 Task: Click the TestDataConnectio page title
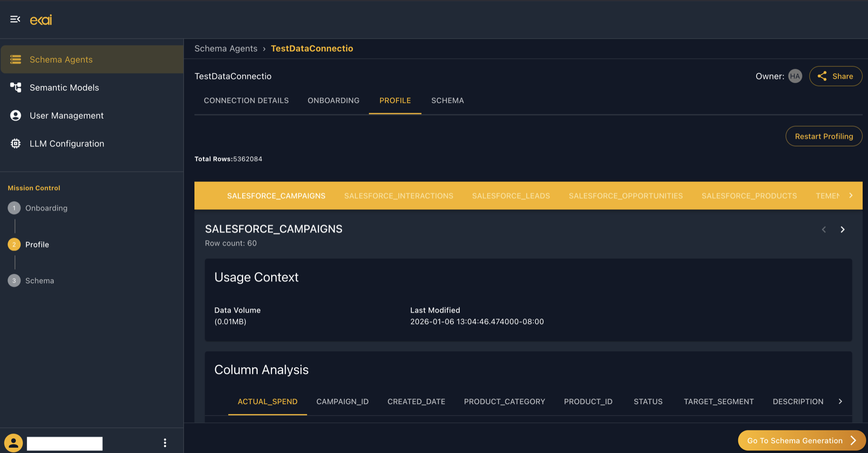click(233, 76)
